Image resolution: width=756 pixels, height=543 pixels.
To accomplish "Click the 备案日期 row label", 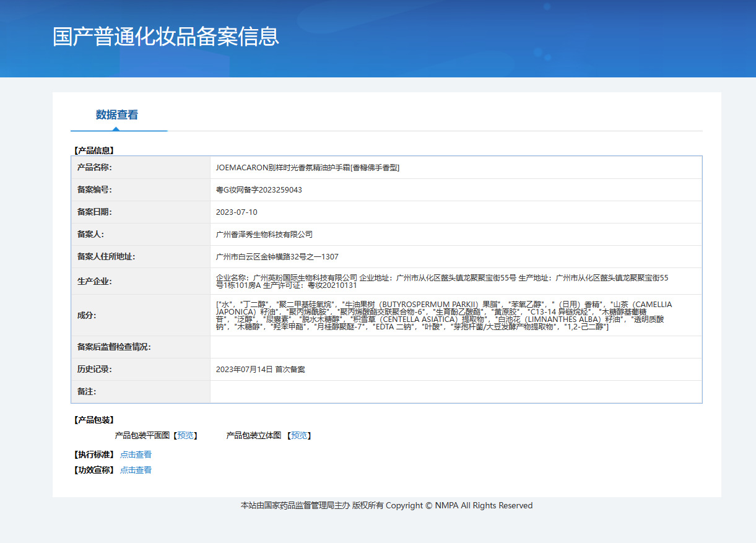I will click(x=94, y=212).
